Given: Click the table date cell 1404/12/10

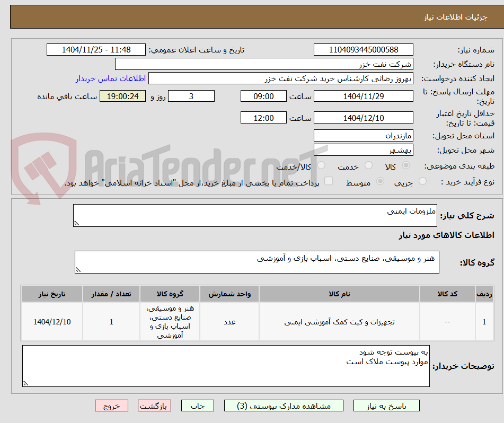Looking at the screenshot, I should tap(52, 322).
